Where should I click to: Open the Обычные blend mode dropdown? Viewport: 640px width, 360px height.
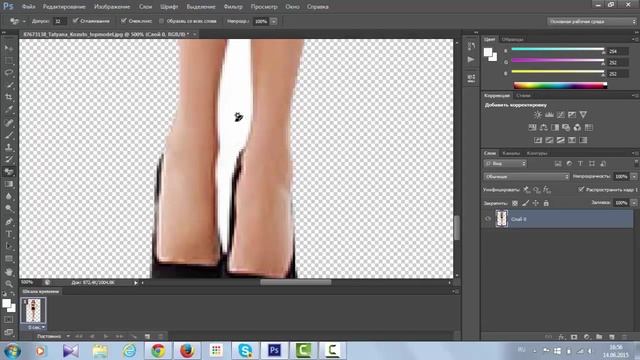(527, 177)
